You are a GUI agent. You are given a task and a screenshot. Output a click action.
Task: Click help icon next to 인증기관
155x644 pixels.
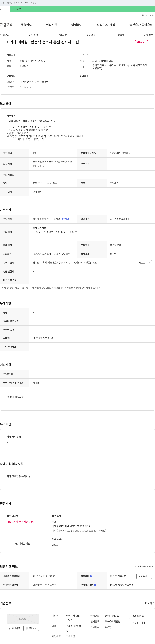(91, 576)
